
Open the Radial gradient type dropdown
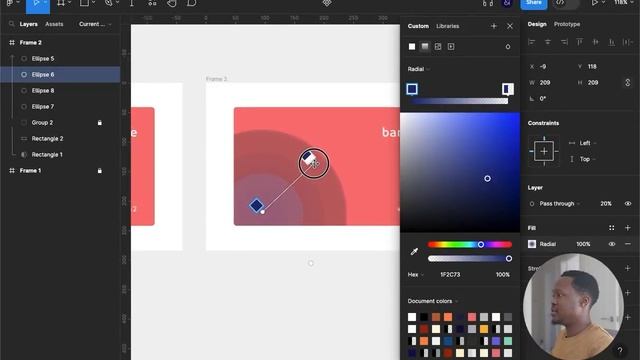pos(419,69)
